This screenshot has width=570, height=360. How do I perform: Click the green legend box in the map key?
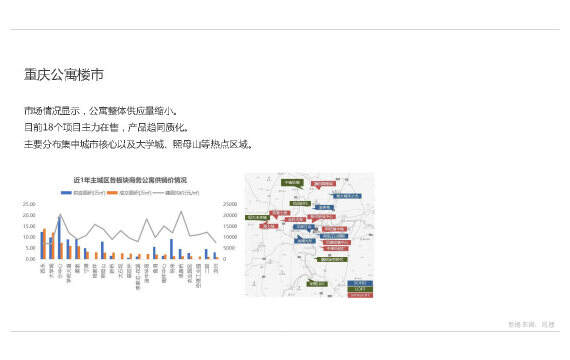[x=360, y=289]
